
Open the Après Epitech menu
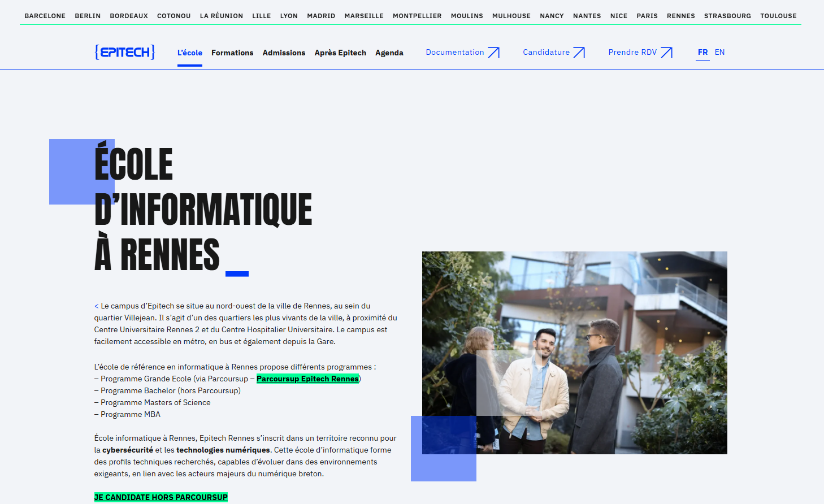(340, 53)
